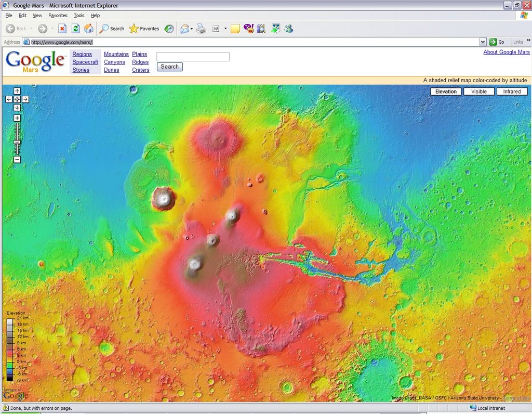Open the Favorites star in the toolbar
532x414 pixels.
tap(144, 29)
